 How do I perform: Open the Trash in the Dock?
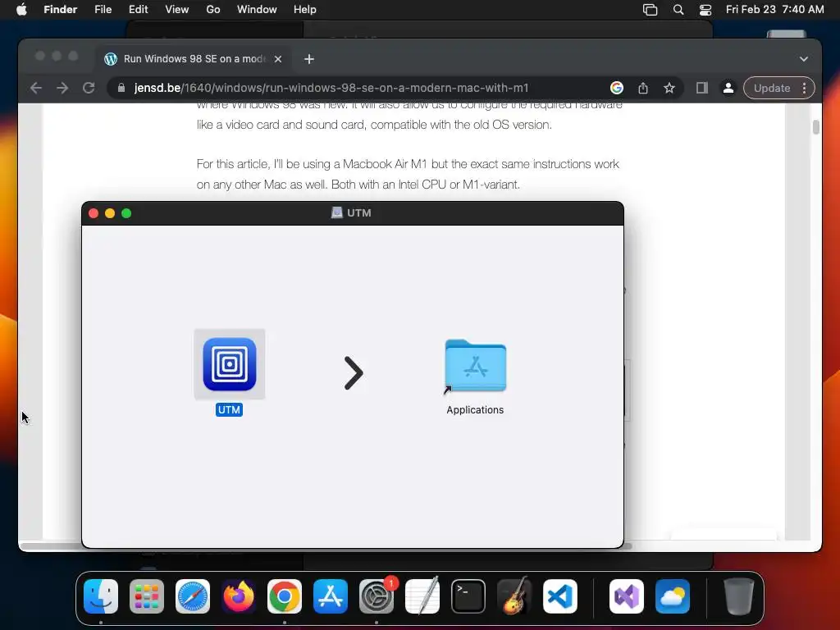pyautogui.click(x=739, y=596)
